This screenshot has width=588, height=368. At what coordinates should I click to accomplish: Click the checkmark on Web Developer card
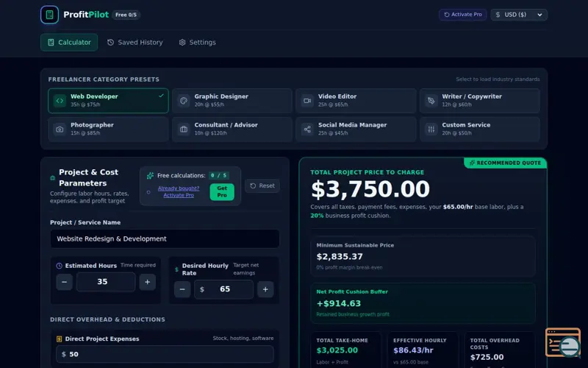point(161,96)
